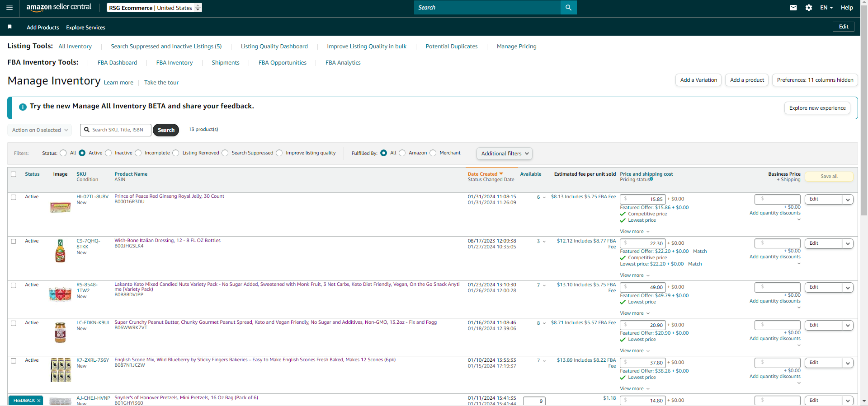Filter Fulfilled By Amazon
Screen dimensions: 868x406
(x=402, y=153)
